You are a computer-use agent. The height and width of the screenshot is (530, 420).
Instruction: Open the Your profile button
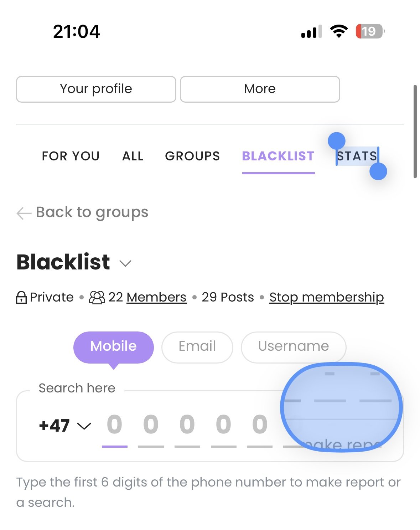coord(96,89)
